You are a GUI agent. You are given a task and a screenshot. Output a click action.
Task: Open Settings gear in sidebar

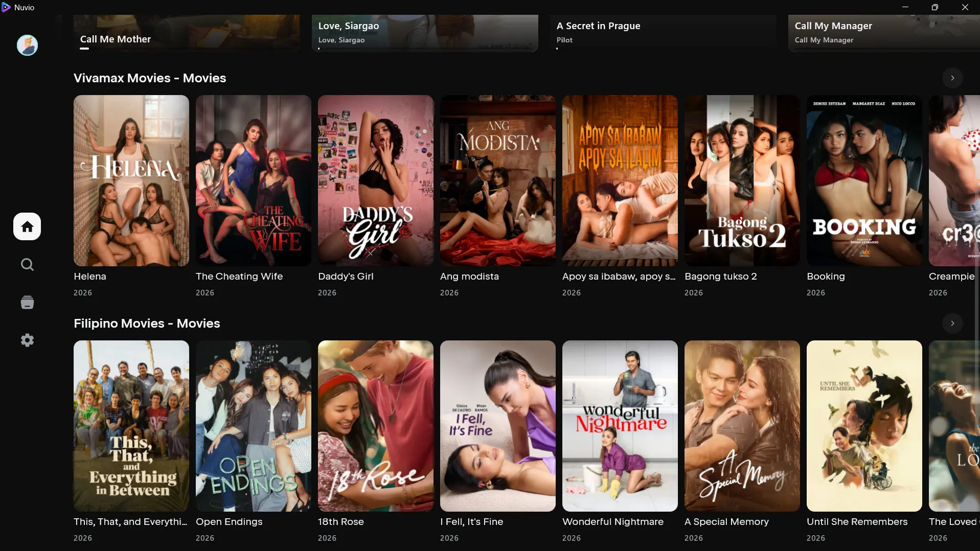27,340
